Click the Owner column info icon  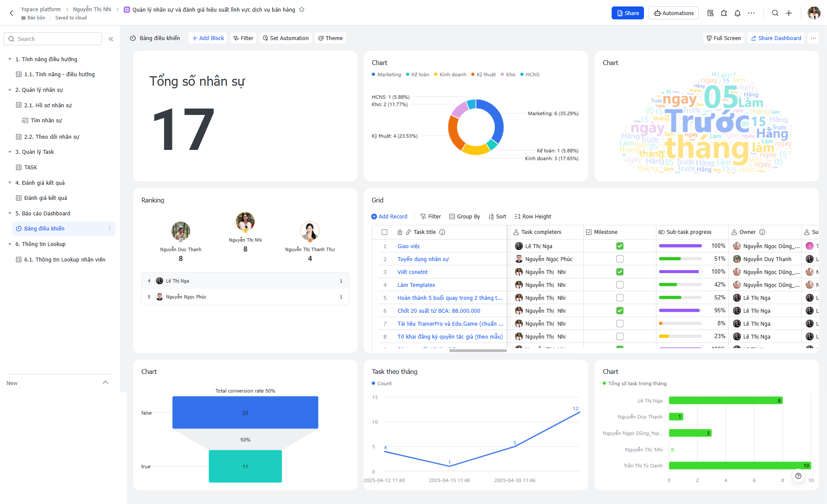point(762,232)
